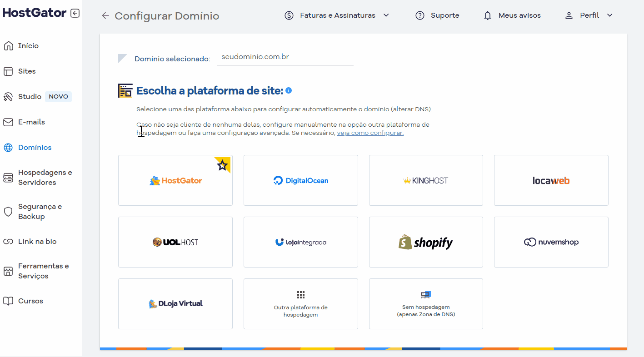This screenshot has width=644, height=357.
Task: Select the UOL Host platform card
Action: point(175,242)
